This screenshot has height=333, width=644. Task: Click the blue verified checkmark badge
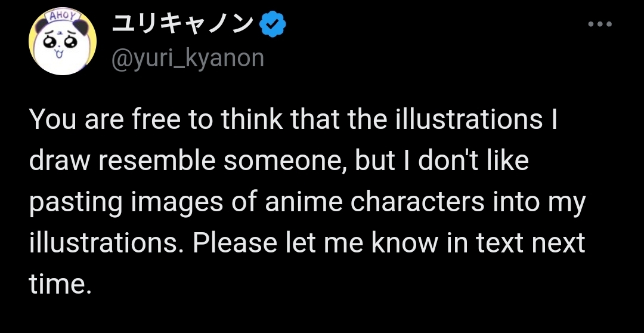[x=274, y=26]
